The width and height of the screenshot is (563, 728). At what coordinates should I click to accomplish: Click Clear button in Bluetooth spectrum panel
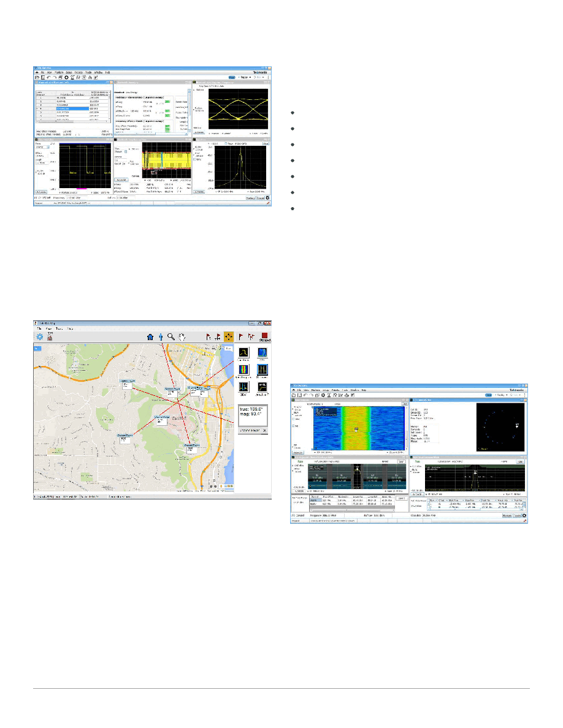coord(266,144)
